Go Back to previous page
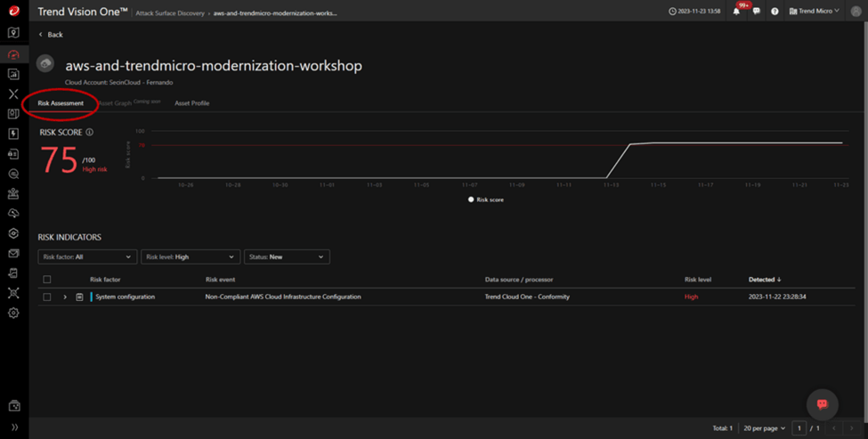Screen dimensions: 868x439 pyautogui.click(x=51, y=35)
